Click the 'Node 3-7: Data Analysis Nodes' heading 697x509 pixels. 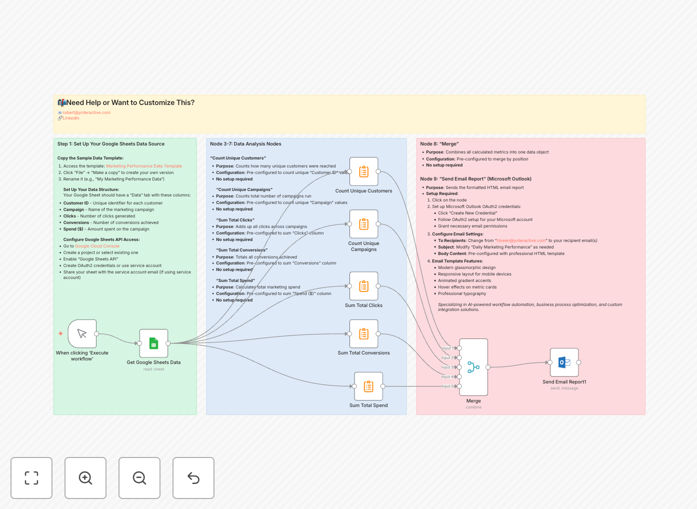click(245, 144)
